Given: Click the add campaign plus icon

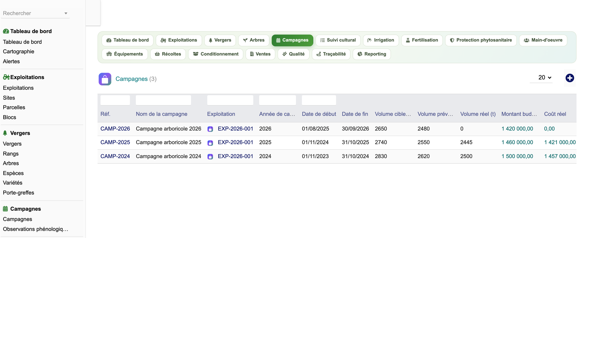Looking at the screenshot, I should coord(570,78).
